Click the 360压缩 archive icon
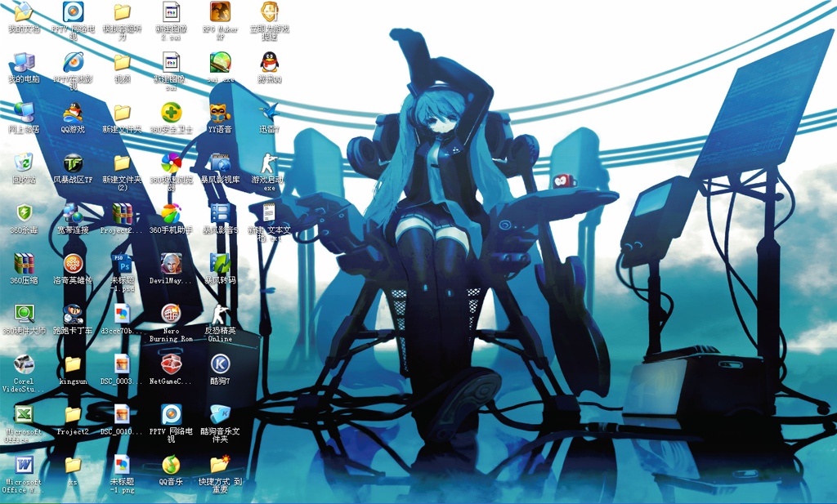The image size is (837, 504). pos(24,263)
